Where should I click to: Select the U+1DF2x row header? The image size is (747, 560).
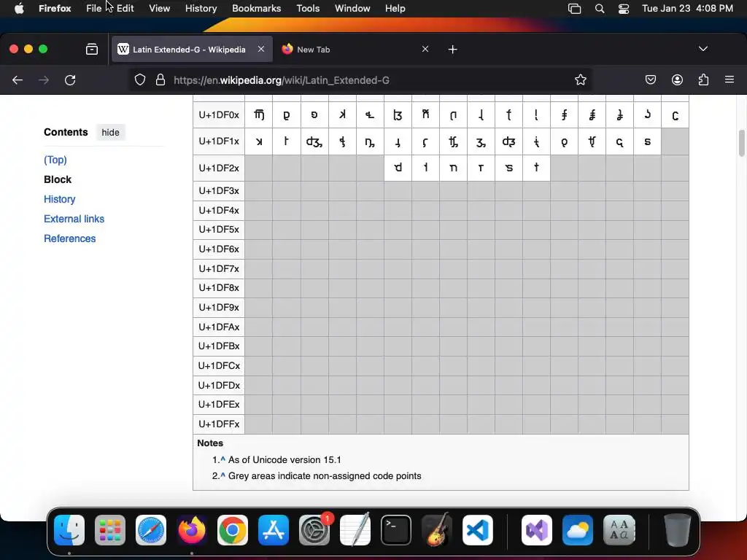click(219, 168)
